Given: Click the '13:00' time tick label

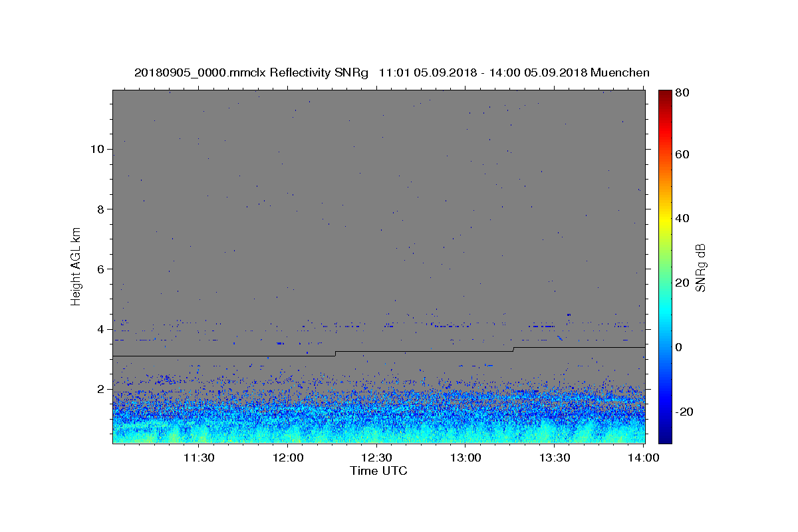Looking at the screenshot, I should [465, 458].
